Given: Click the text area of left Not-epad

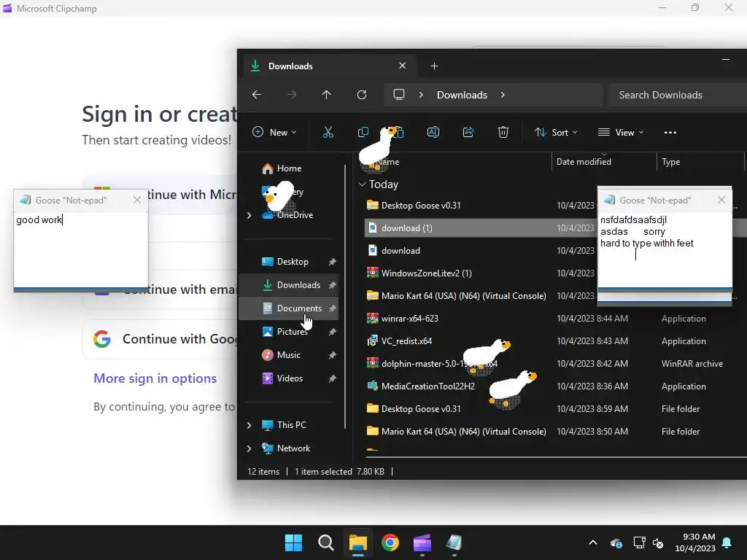Looking at the screenshot, I should [80, 249].
